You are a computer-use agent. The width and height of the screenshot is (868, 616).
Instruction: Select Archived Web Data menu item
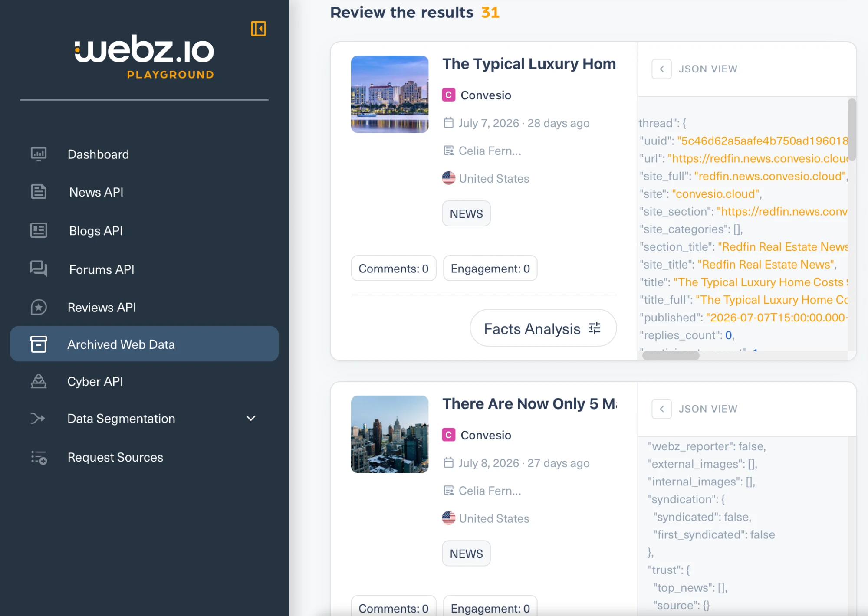click(144, 344)
